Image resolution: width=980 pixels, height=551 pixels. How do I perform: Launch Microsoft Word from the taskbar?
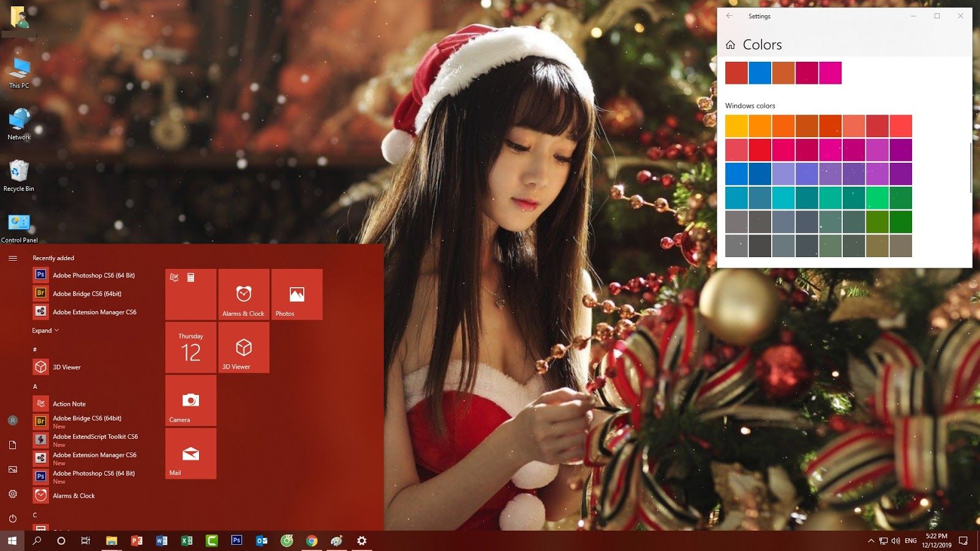tap(162, 541)
